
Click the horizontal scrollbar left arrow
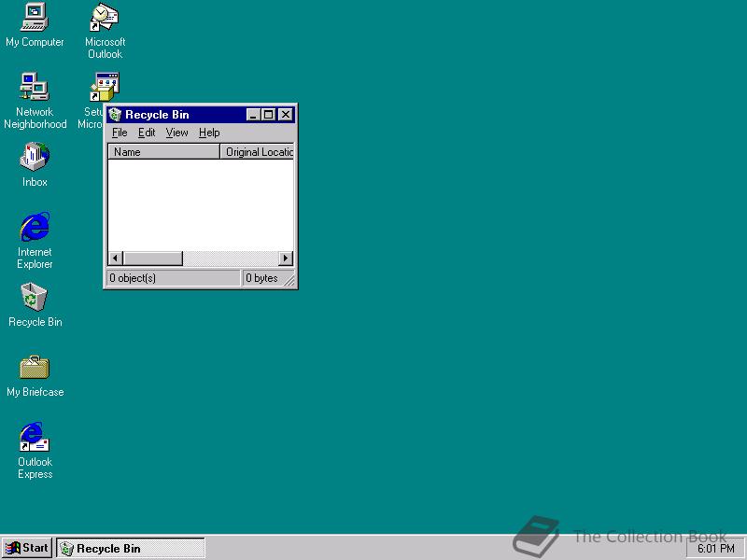(115, 259)
